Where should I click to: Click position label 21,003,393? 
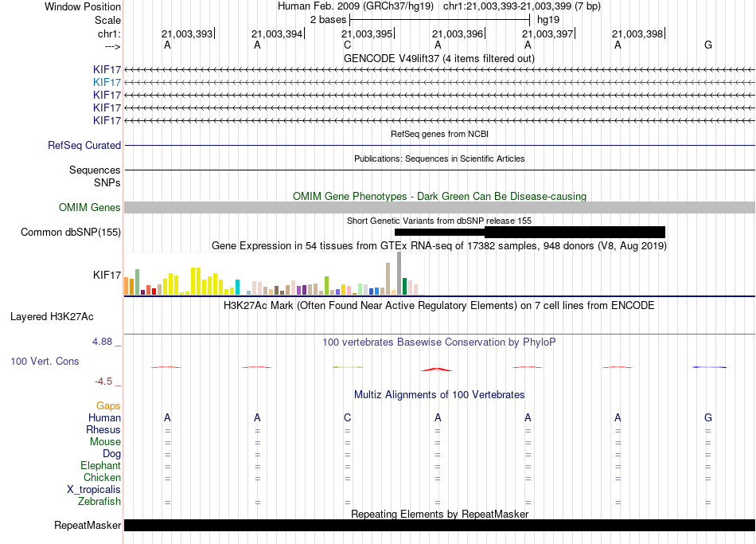[x=187, y=33]
